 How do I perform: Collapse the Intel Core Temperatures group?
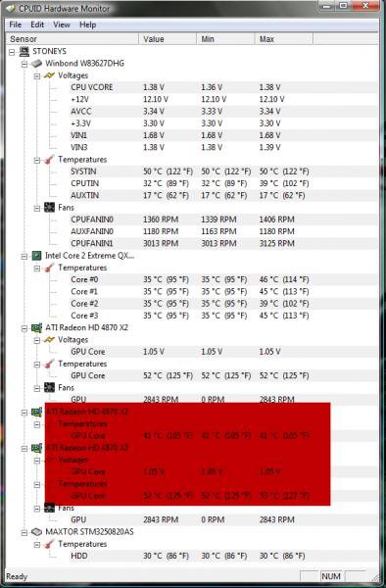pos(36,269)
